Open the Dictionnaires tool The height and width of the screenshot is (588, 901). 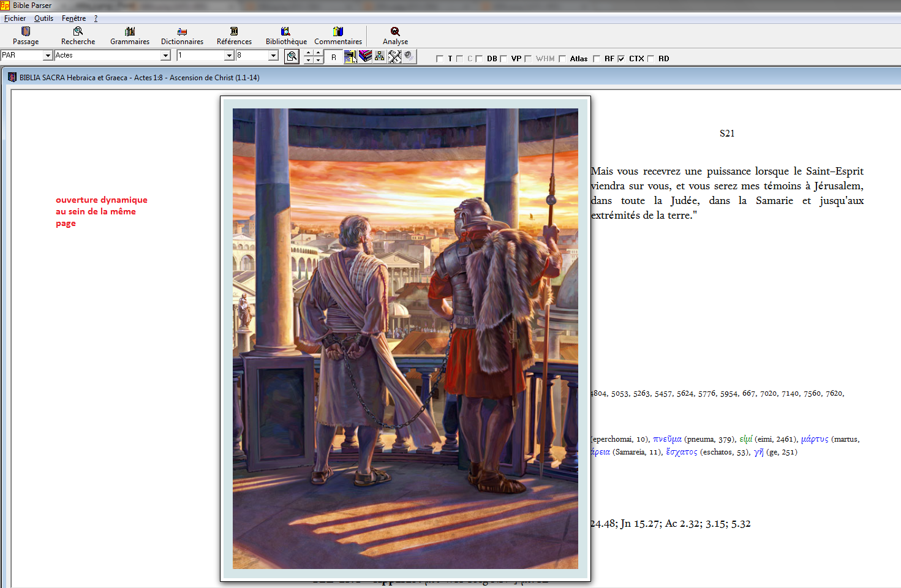point(182,36)
